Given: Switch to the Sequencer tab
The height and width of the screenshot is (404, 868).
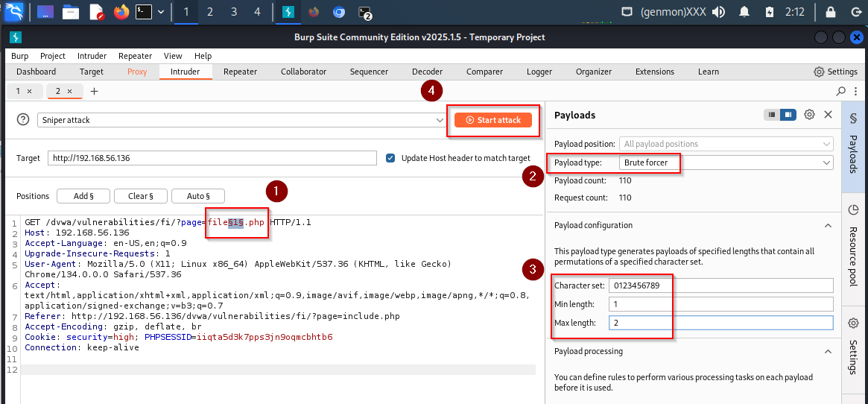Looking at the screenshot, I should (370, 72).
